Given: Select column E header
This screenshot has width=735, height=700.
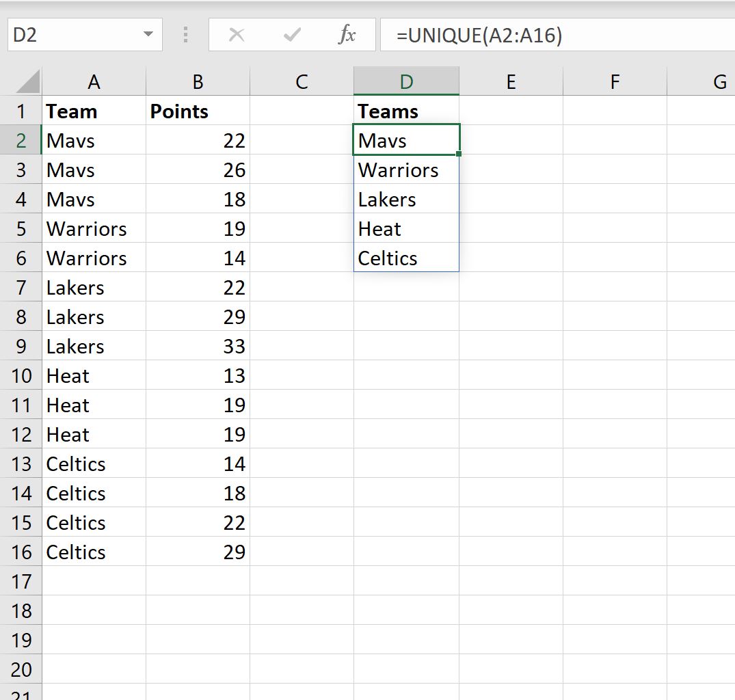Looking at the screenshot, I should pos(511,81).
